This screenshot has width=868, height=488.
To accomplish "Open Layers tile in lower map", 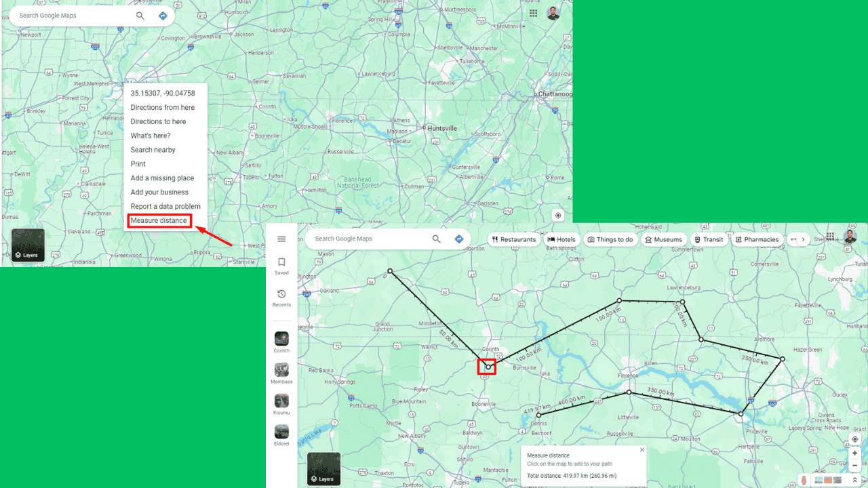I will [324, 469].
